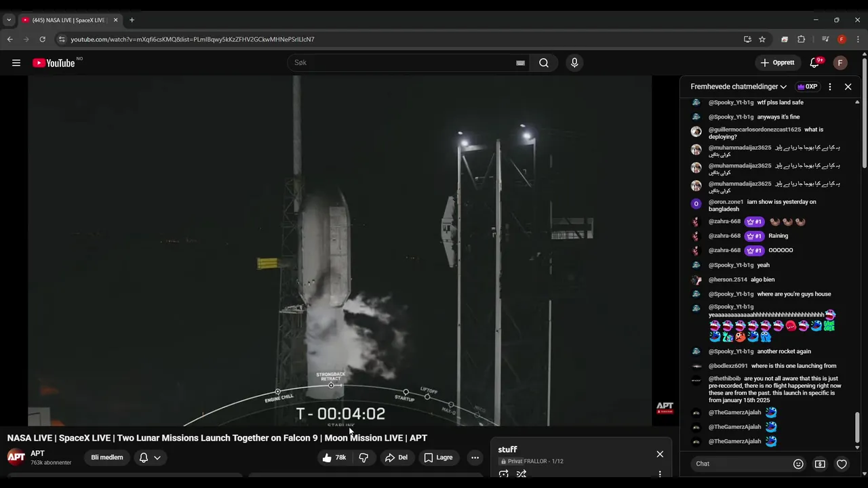Open Chrome profile F avatar
The height and width of the screenshot is (488, 868).
pos(842,39)
